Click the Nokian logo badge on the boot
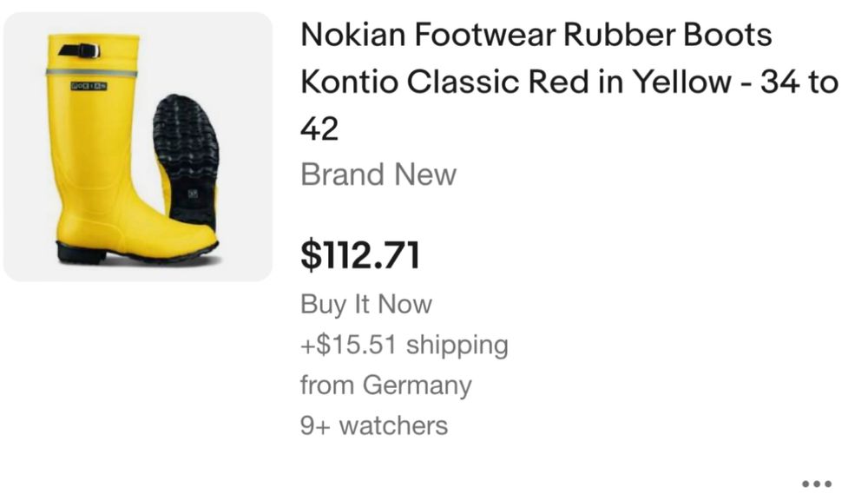This screenshot has width=868, height=494. [88, 87]
